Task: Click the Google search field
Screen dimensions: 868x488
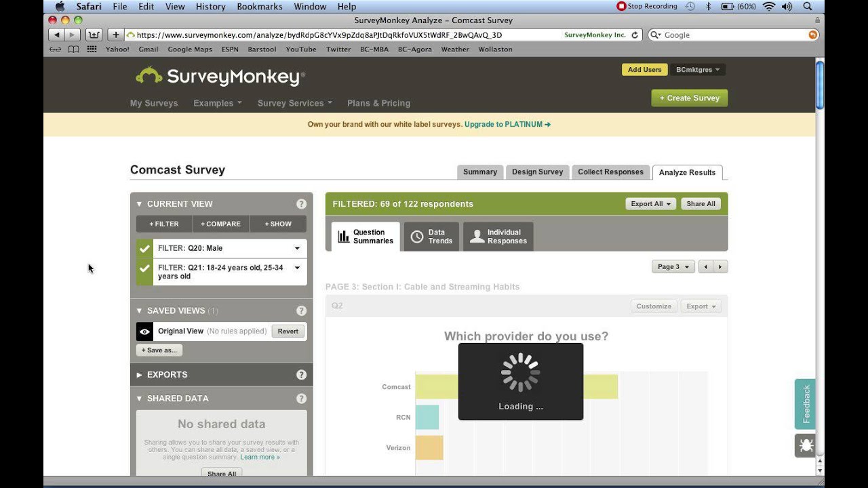Action: (734, 35)
